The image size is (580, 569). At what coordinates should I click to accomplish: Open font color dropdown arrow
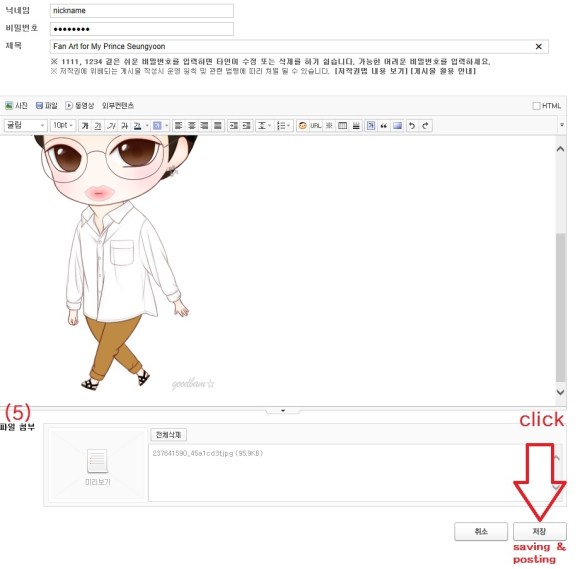coord(147,126)
